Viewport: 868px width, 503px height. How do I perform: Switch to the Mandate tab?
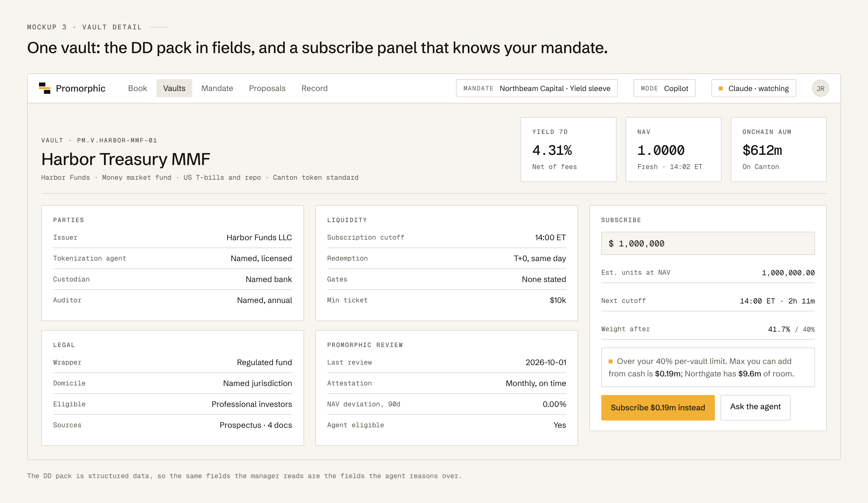(217, 88)
